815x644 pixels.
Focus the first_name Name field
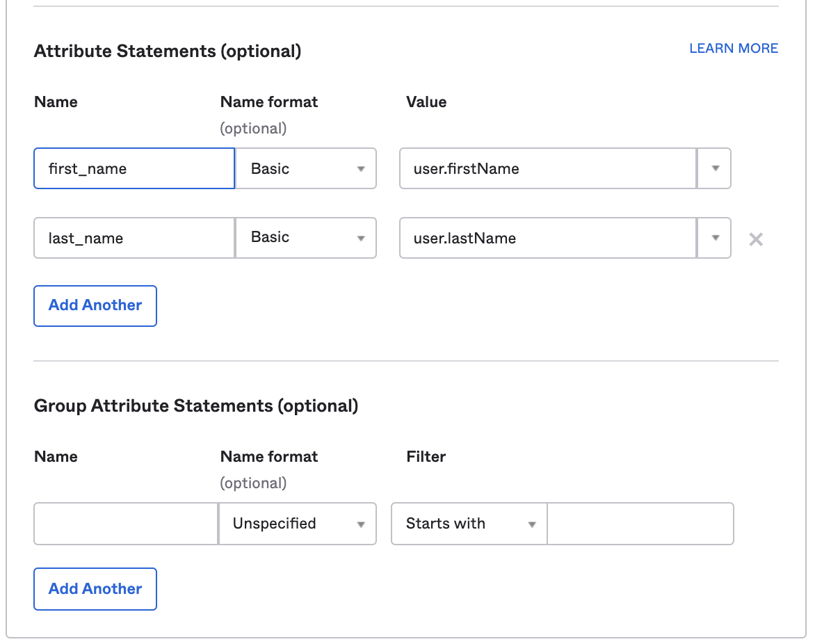click(x=134, y=168)
